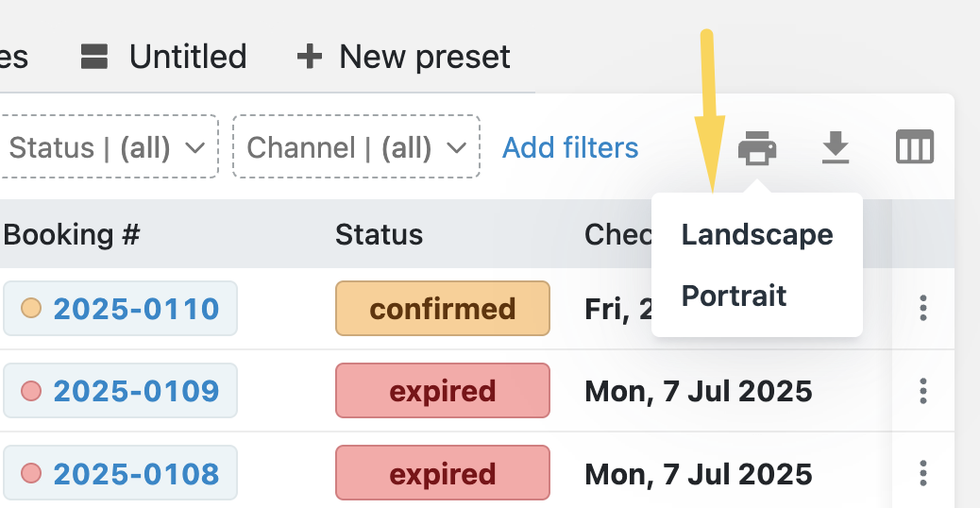
Task: Open booking 2025-0108 link
Action: pos(136,474)
